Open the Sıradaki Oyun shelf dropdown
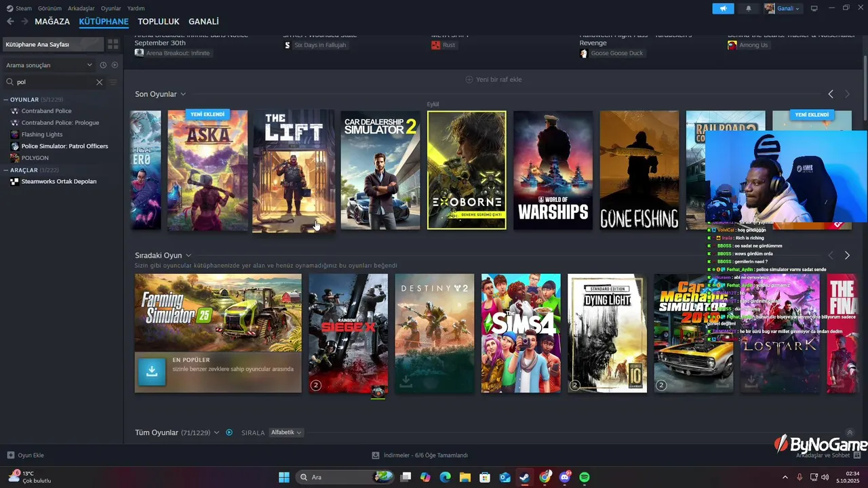This screenshot has width=868, height=488. point(189,256)
